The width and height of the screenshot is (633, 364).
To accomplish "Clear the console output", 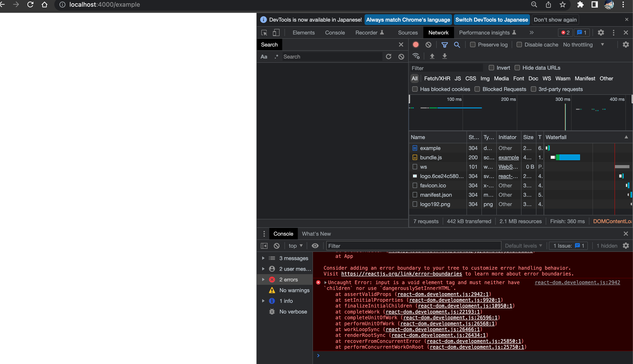I will click(x=276, y=246).
